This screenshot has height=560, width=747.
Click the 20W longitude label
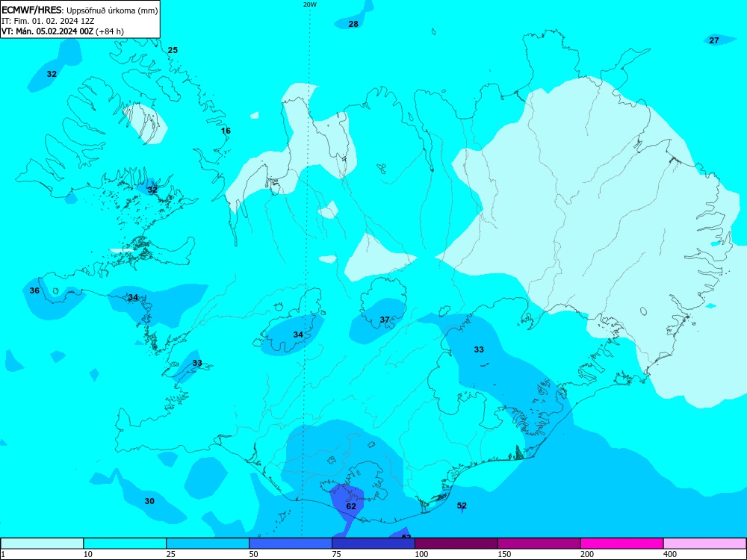[310, 4]
